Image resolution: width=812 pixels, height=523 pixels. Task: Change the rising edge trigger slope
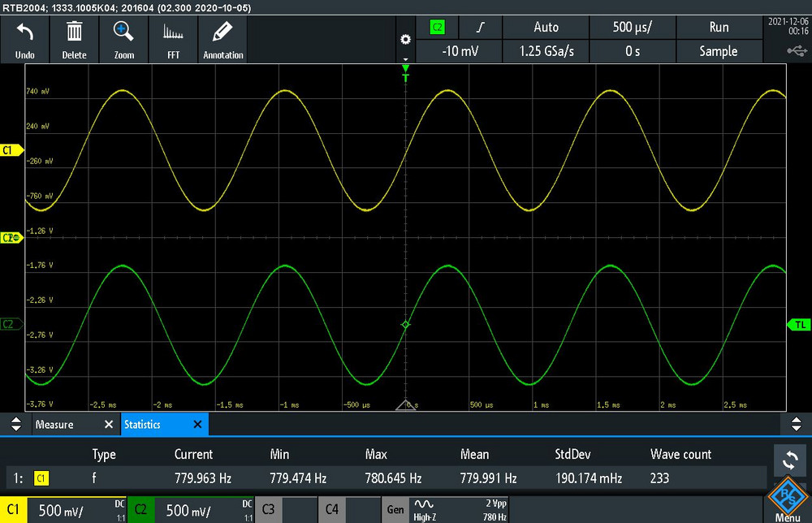(x=481, y=28)
